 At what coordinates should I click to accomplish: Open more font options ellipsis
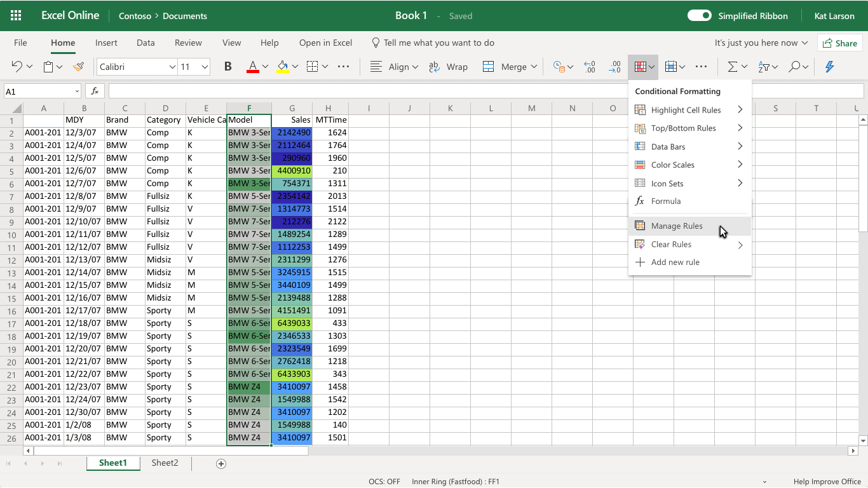[344, 67]
